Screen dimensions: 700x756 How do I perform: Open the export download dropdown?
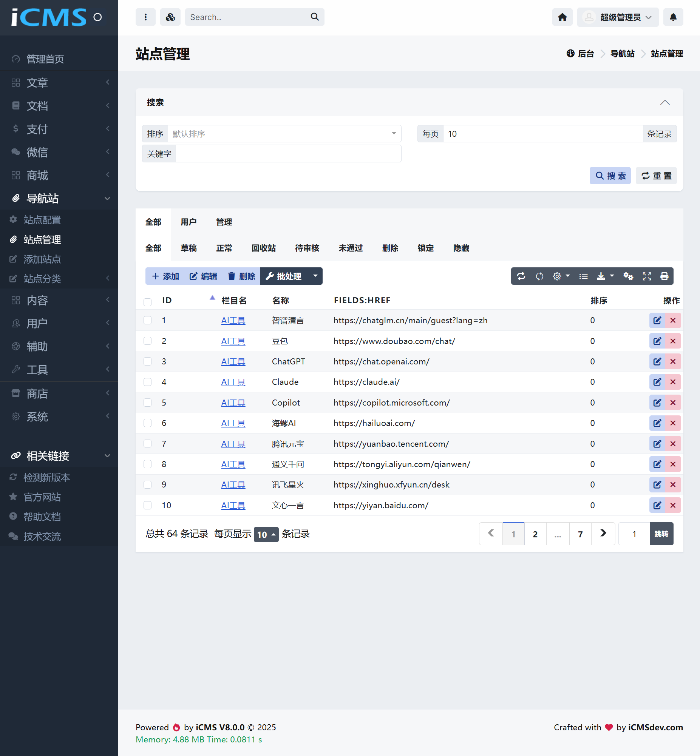(x=605, y=276)
